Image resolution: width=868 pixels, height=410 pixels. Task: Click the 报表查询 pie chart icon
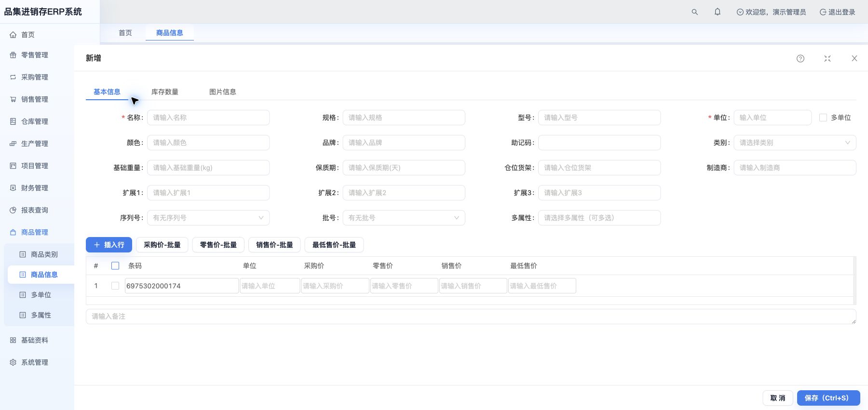13,210
